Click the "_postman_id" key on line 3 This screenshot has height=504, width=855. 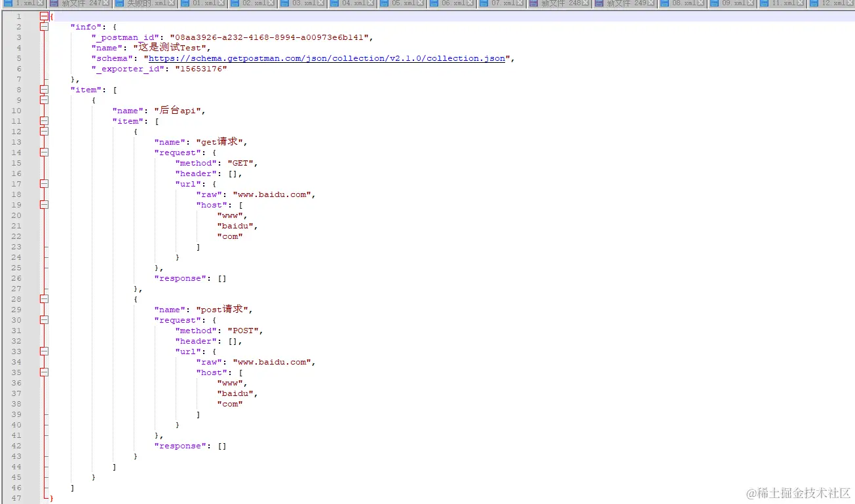tap(126, 37)
